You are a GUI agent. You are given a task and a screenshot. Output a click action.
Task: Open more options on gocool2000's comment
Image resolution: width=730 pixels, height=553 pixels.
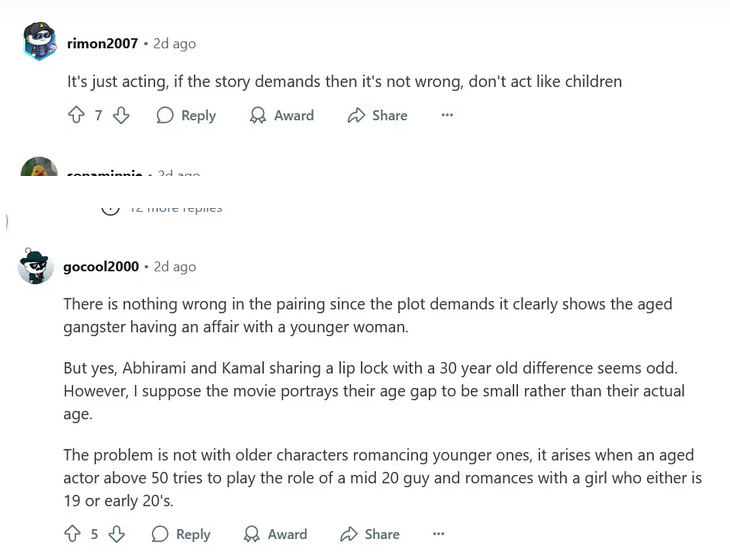[x=438, y=534]
